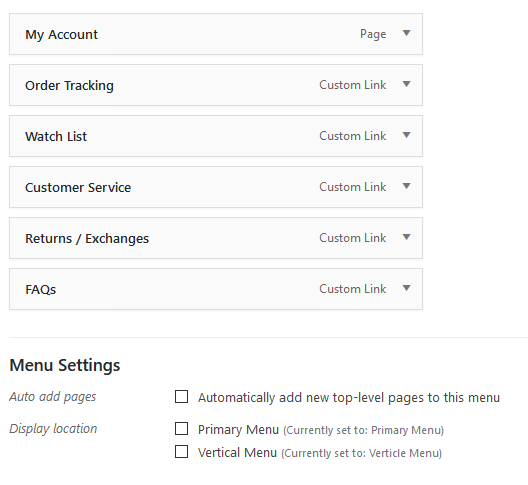528x485 pixels.
Task: Click the Order Tracking menu item title
Action: tap(69, 86)
